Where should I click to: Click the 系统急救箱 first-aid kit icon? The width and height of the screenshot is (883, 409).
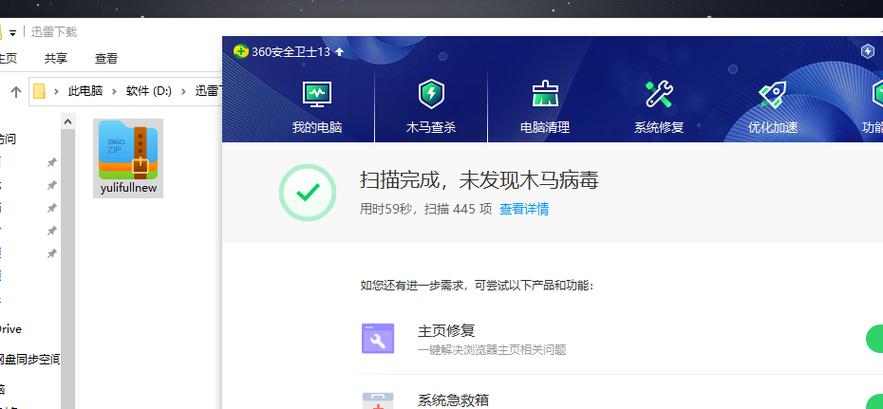(x=378, y=400)
